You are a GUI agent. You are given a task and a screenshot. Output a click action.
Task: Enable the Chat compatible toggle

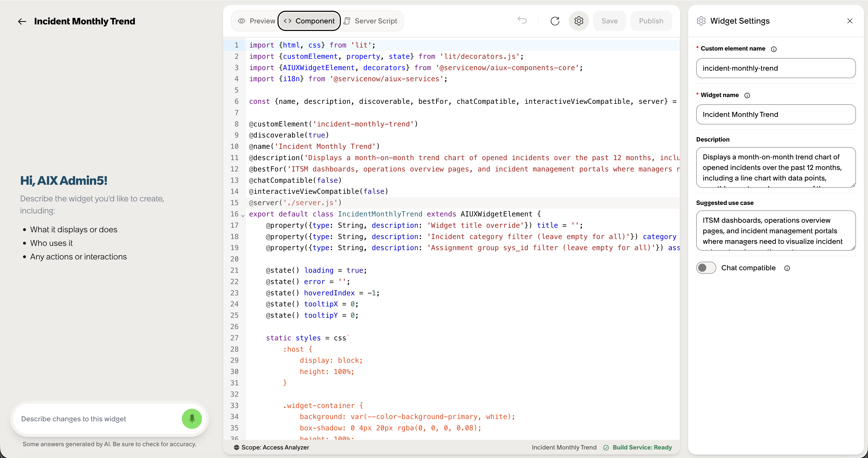point(706,268)
